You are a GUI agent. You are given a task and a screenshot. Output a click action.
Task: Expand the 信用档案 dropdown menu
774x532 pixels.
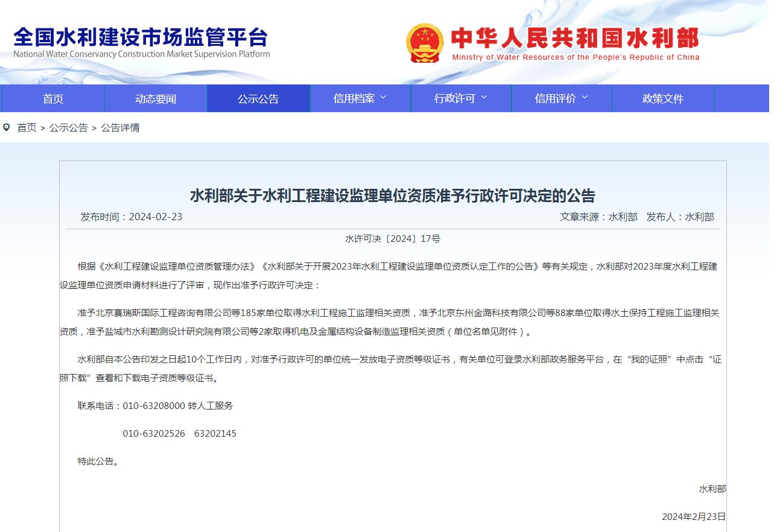pyautogui.click(x=360, y=98)
